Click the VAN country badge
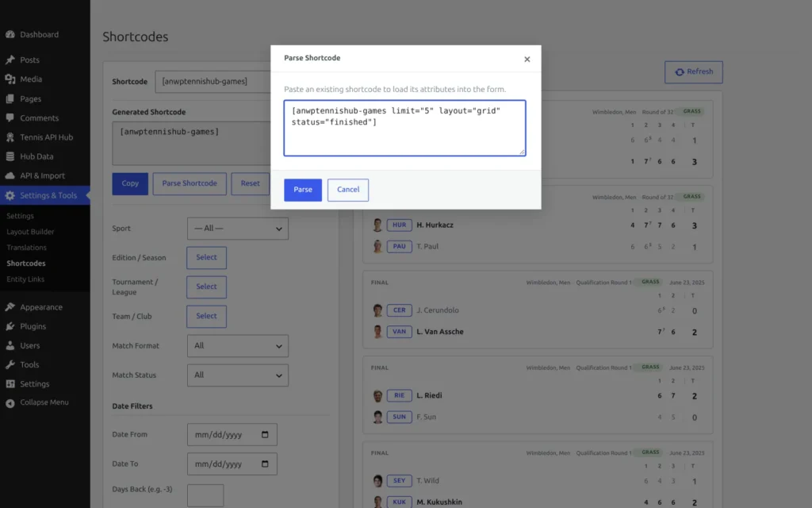This screenshot has height=508, width=812. (400, 331)
